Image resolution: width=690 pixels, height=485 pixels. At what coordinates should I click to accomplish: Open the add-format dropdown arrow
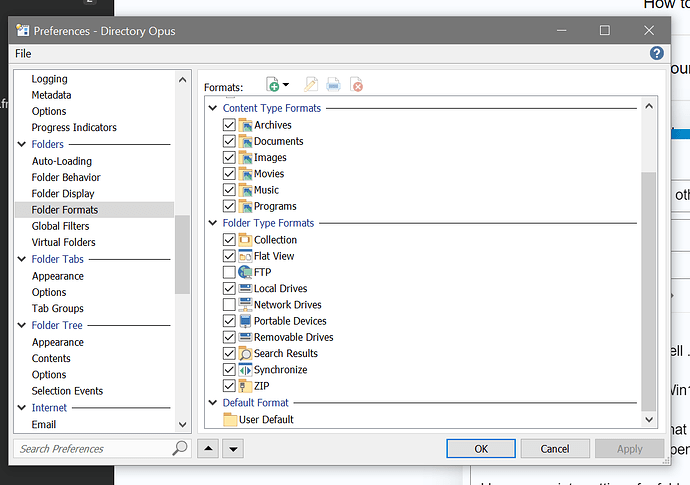(x=286, y=84)
